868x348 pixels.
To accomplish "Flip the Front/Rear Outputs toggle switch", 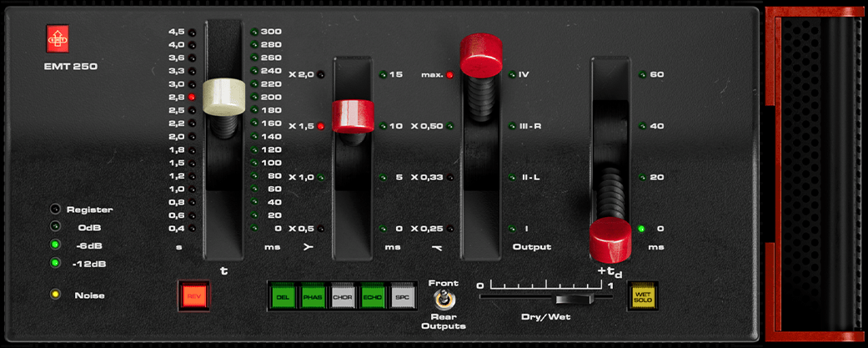I will (444, 300).
